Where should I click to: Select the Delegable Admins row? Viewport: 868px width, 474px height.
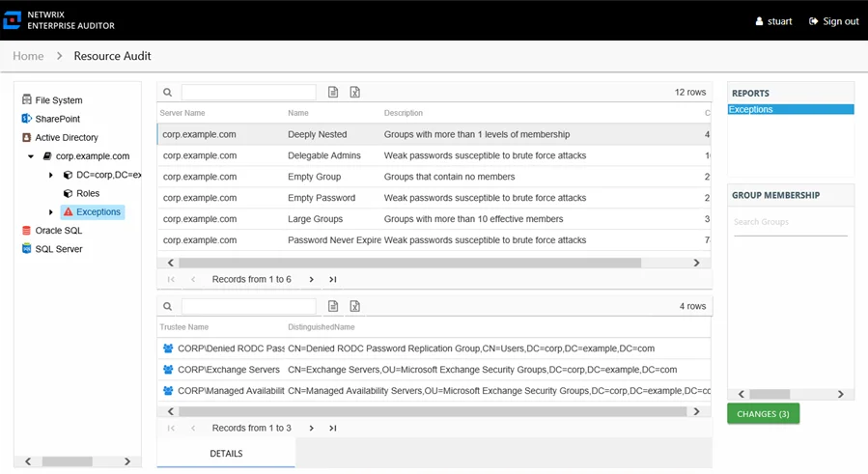tap(434, 155)
